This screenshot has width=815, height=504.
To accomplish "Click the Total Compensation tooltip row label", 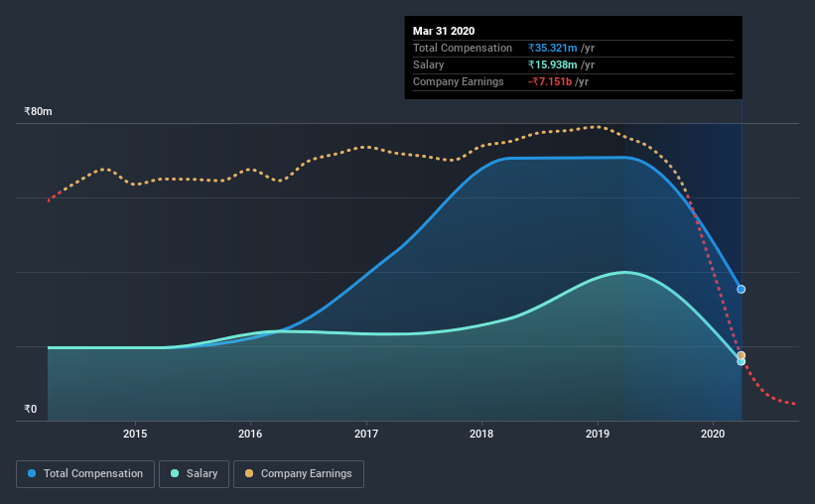I will click(463, 49).
